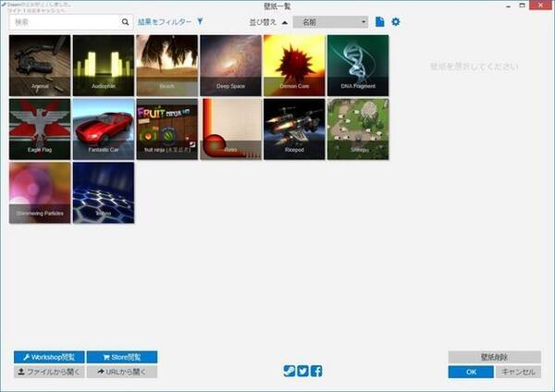
Task: Open the 名前 sort dropdown
Action: 330,22
